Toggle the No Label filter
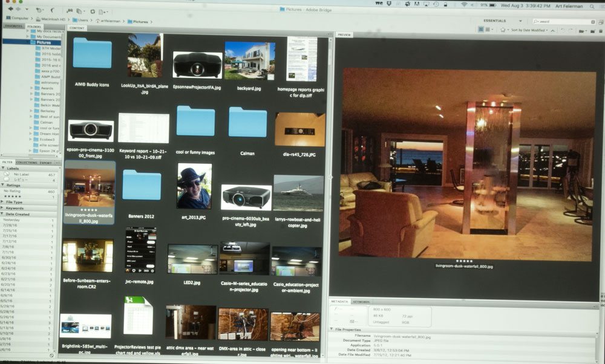Screen dimensions: 605x364 coord(29,174)
